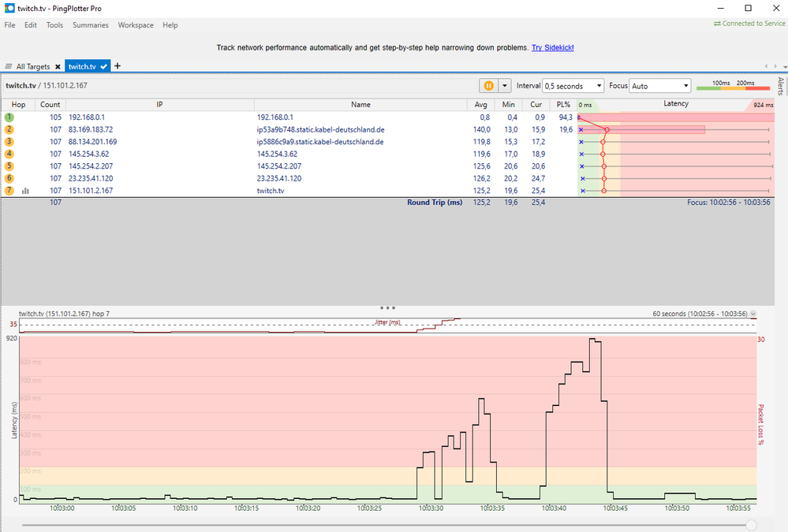Click the Cur column header
This screenshot has height=532, width=788.
(x=536, y=105)
